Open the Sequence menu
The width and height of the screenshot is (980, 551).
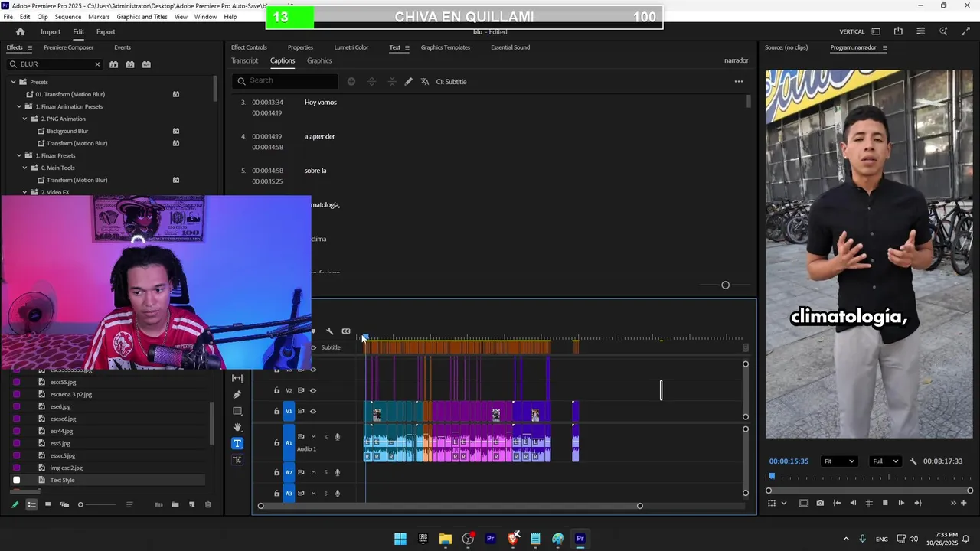(68, 17)
